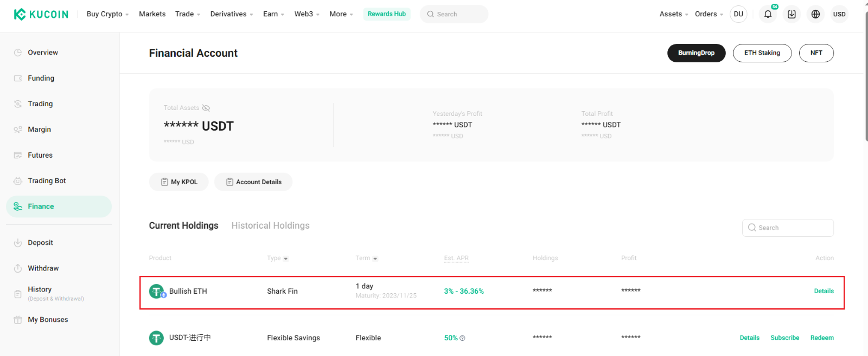
Task: Open the Assets dropdown
Action: (674, 14)
